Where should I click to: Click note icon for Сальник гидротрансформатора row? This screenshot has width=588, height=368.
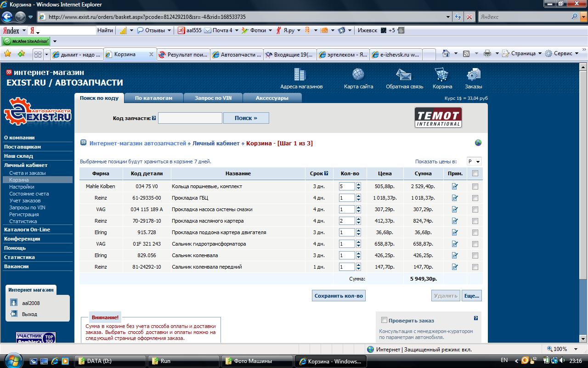tap(455, 244)
